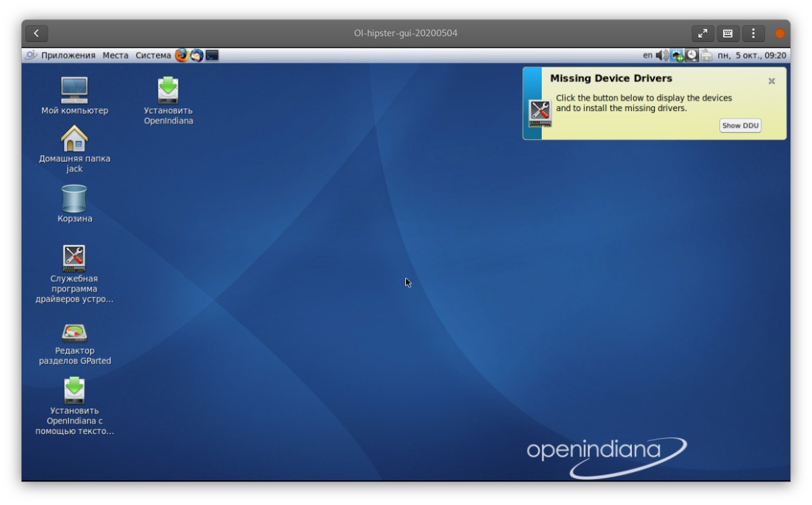The image size is (812, 505).
Task: Select the Служебная программа драйверов устройств icon
Action: tap(74, 258)
